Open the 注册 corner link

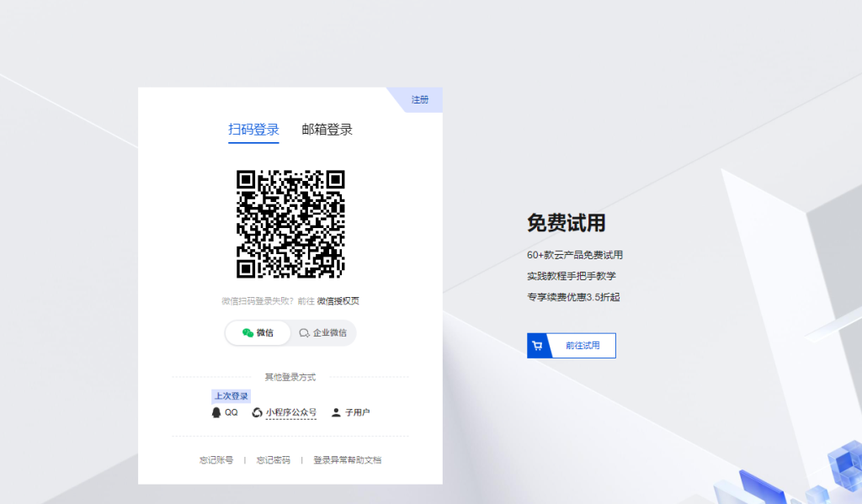pyautogui.click(x=420, y=99)
